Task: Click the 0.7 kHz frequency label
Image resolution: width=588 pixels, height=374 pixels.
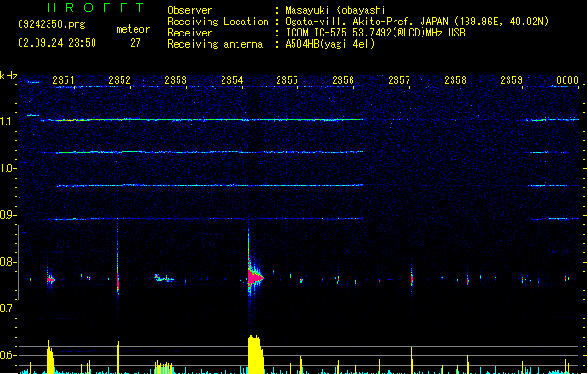Action: (x=7, y=309)
